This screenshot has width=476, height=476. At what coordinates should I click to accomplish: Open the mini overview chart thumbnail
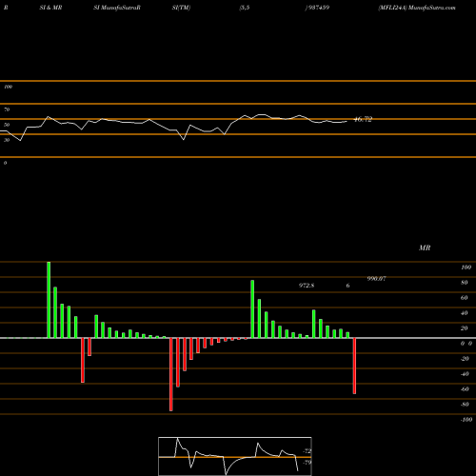click(235, 456)
